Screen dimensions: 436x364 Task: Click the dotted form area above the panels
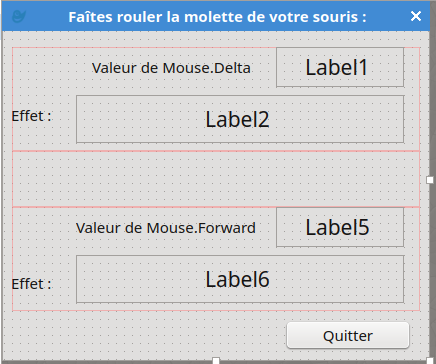coord(216,39)
